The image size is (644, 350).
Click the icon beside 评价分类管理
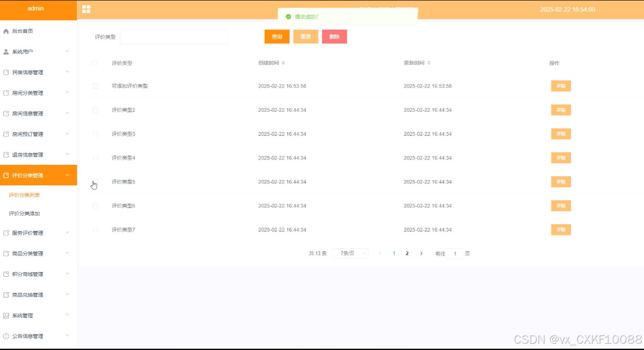tap(6, 175)
